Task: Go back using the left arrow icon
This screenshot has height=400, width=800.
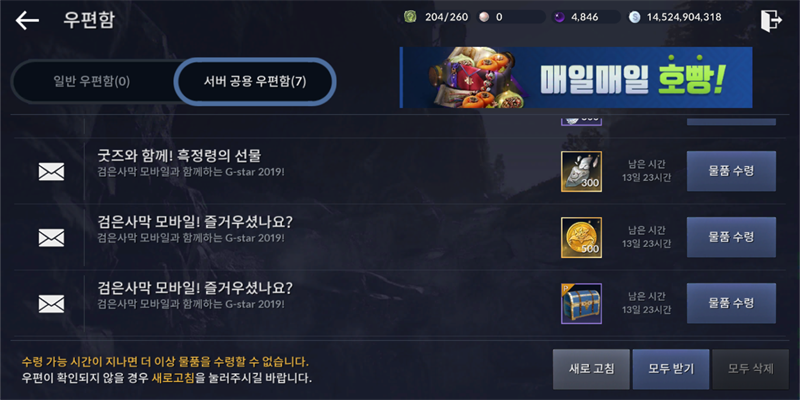Action: pos(27,20)
